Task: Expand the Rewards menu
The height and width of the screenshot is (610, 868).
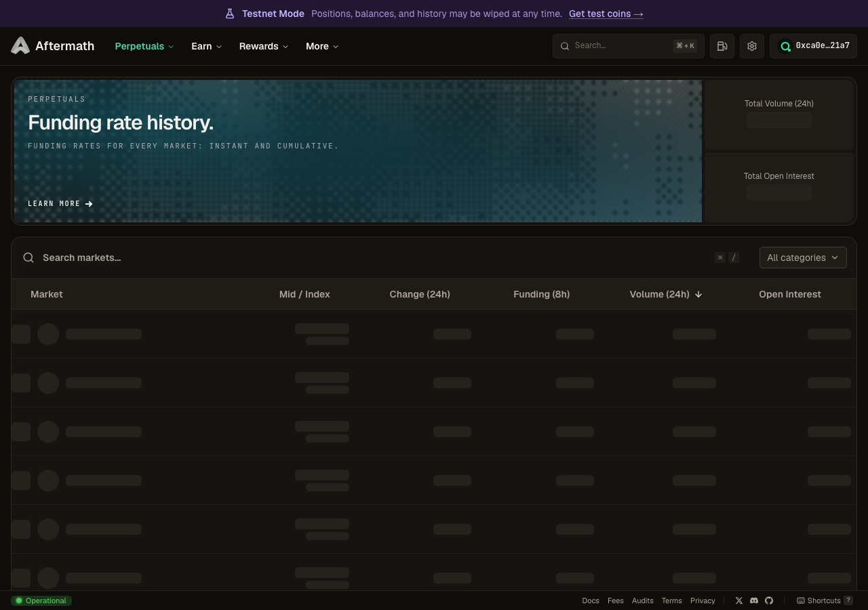Action: click(x=264, y=46)
